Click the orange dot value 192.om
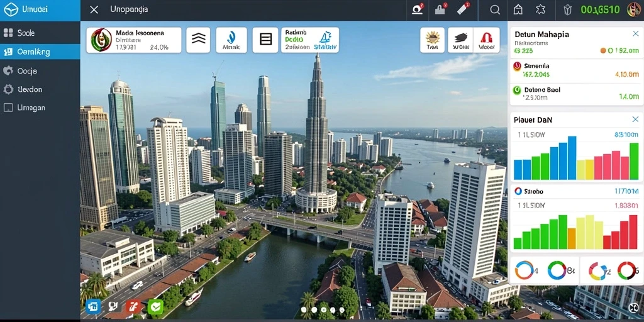The height and width of the screenshot is (322, 644). tap(620, 50)
